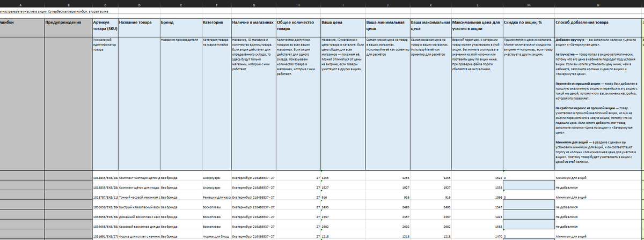This screenshot has height=240, width=644.
Task: Click 'Максимальная цена для участия в акции' header
Action: [x=477, y=27]
